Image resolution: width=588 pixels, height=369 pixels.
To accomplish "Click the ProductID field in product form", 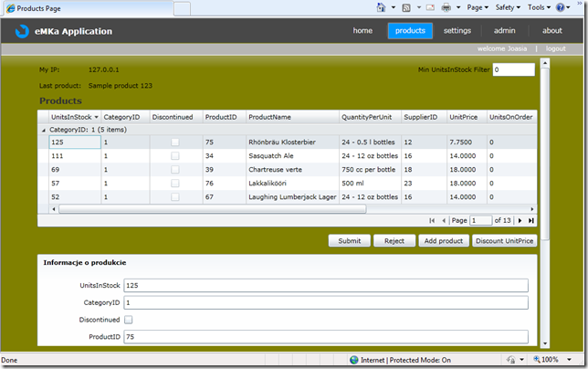I will [326, 337].
